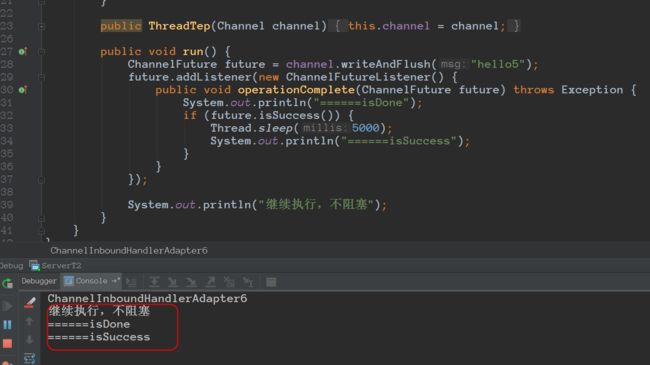Click line number 33 in the gutter
Image resolution: width=650 pixels, height=365 pixels.
click(7, 128)
